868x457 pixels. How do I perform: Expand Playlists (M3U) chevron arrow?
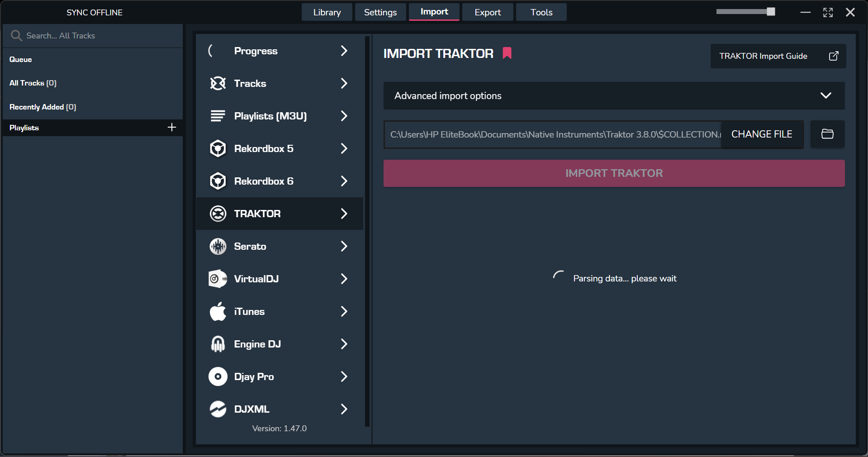344,116
